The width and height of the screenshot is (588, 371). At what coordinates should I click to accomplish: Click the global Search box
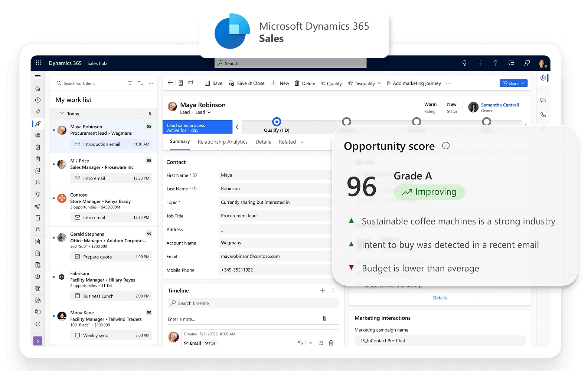point(291,63)
